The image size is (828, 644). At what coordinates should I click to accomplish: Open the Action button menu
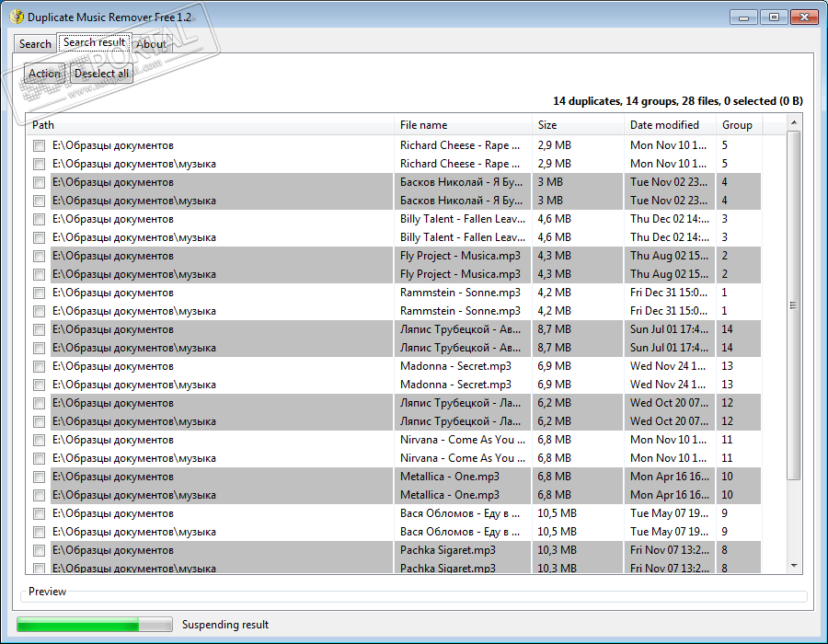[44, 74]
